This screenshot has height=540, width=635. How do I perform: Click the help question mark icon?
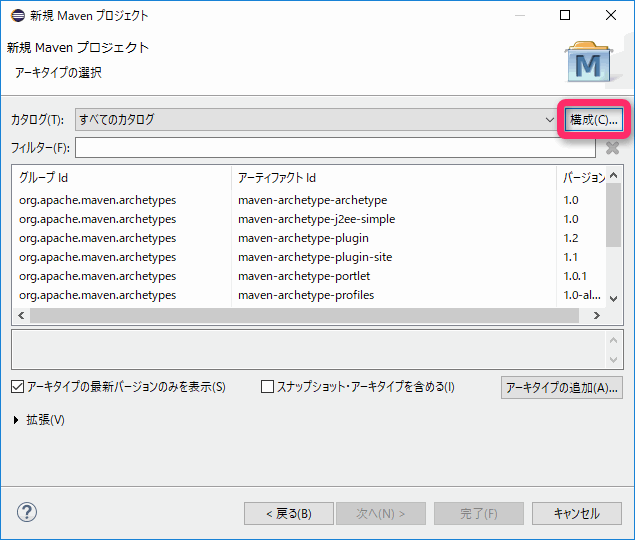27,512
